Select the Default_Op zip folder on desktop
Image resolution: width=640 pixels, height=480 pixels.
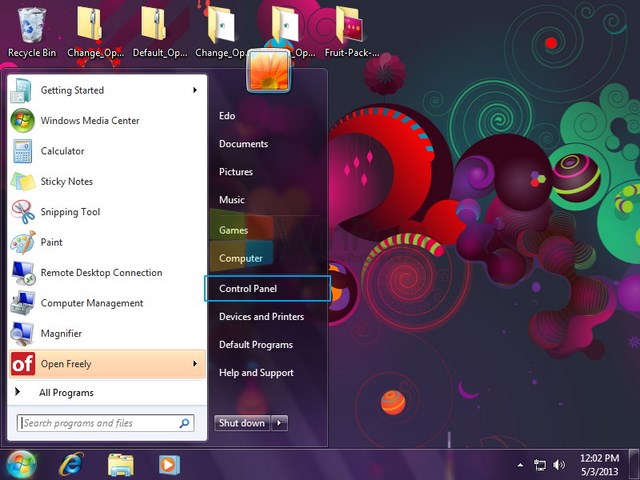click(x=153, y=24)
